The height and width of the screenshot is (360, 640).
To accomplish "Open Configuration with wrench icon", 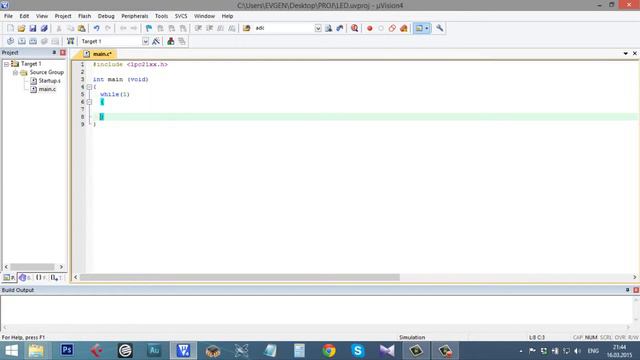I will coord(439,28).
